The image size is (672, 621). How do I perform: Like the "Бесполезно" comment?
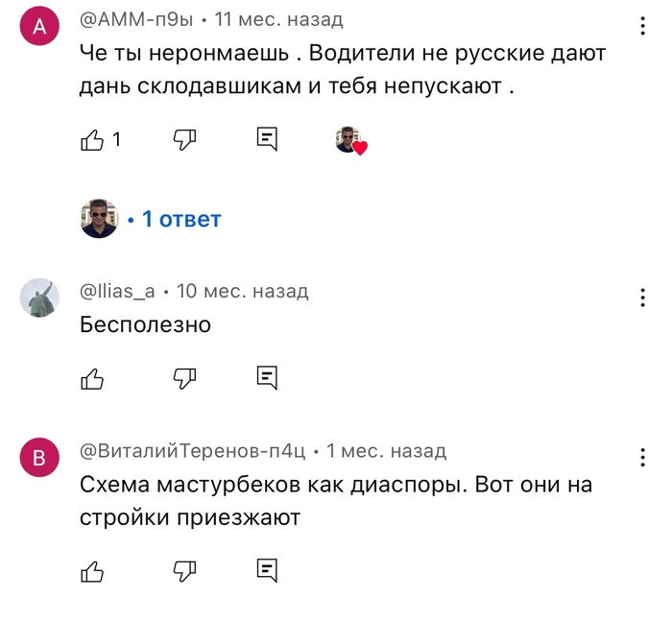click(92, 378)
